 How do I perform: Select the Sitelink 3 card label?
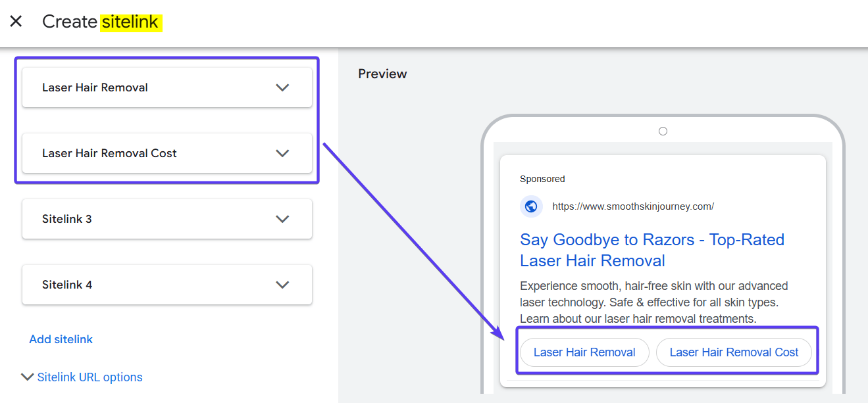point(67,219)
